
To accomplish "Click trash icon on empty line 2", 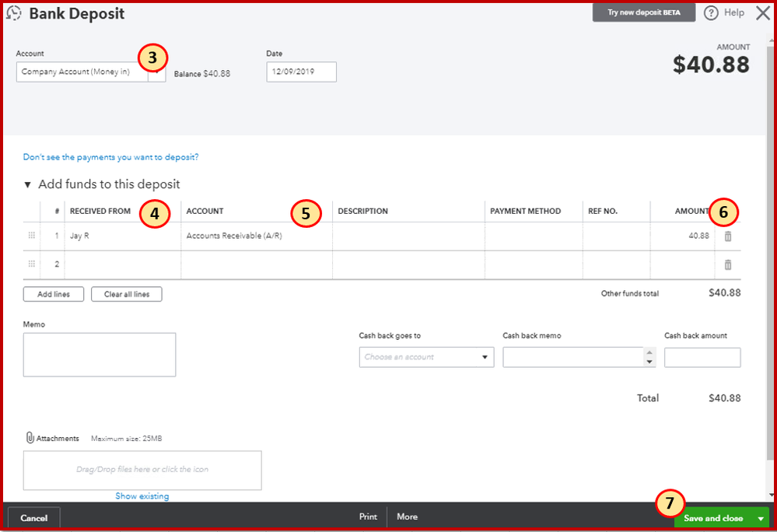I will pyautogui.click(x=728, y=264).
